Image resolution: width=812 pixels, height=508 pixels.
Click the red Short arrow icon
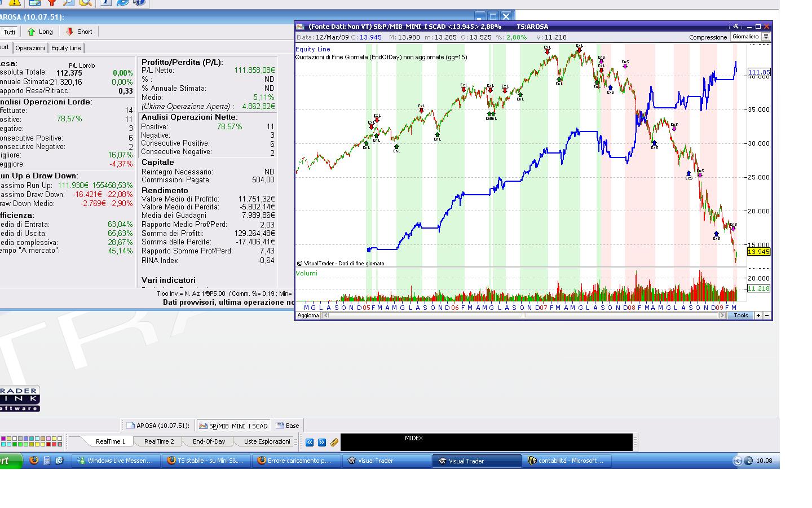[70, 32]
